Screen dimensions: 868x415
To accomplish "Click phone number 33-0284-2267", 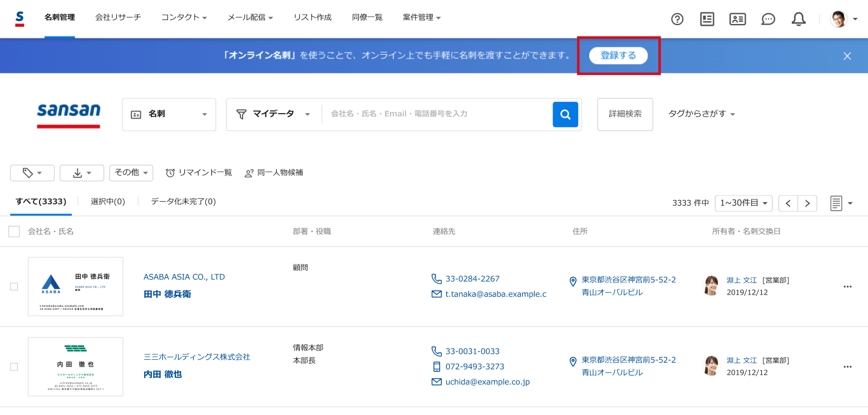I will point(472,279).
